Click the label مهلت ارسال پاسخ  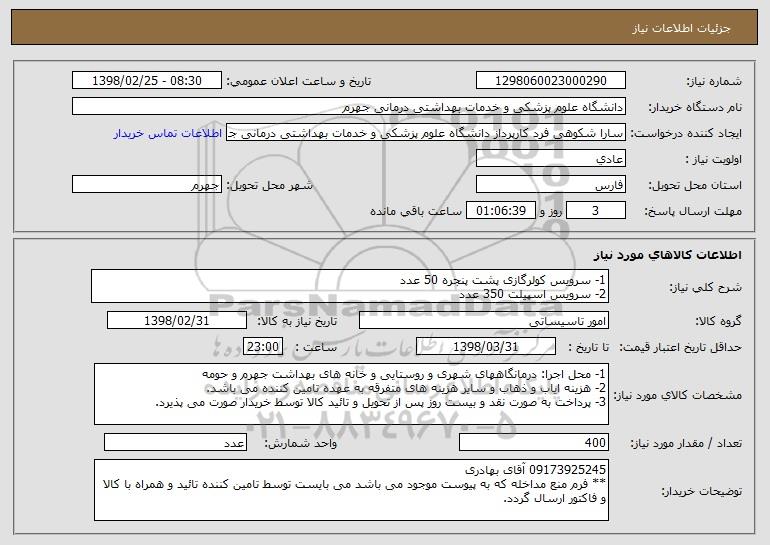click(x=692, y=211)
